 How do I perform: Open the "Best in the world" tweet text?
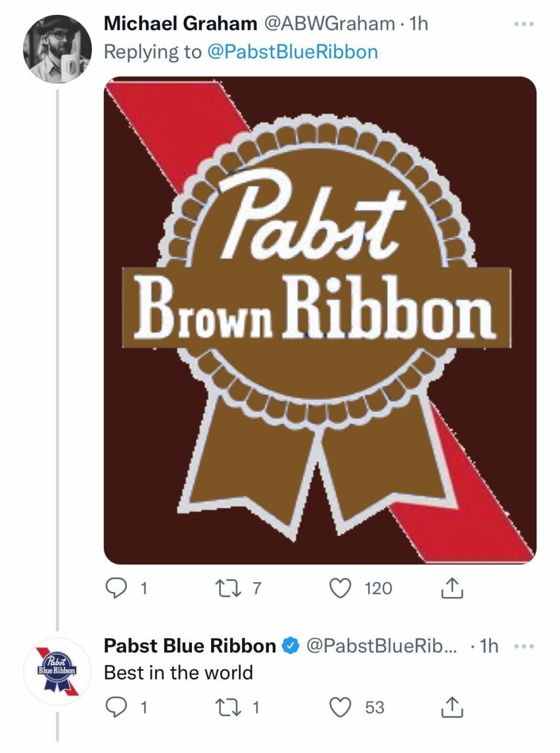pyautogui.click(x=178, y=672)
